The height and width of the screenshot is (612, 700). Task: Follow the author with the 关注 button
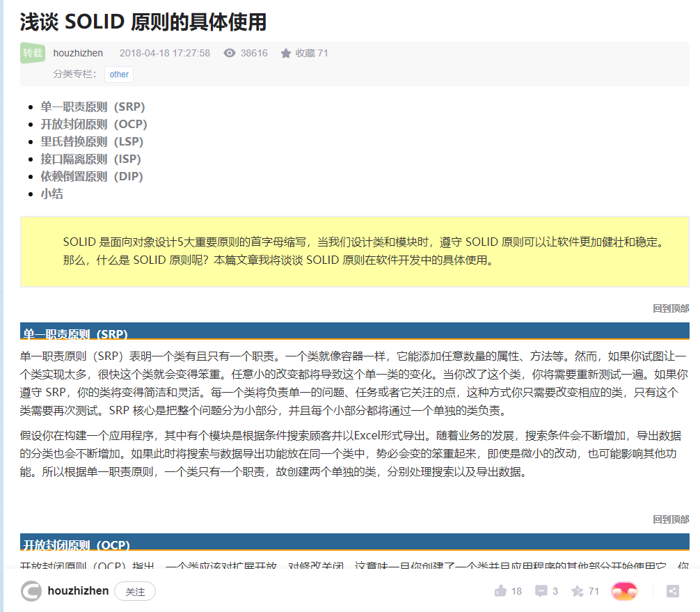coord(135,591)
